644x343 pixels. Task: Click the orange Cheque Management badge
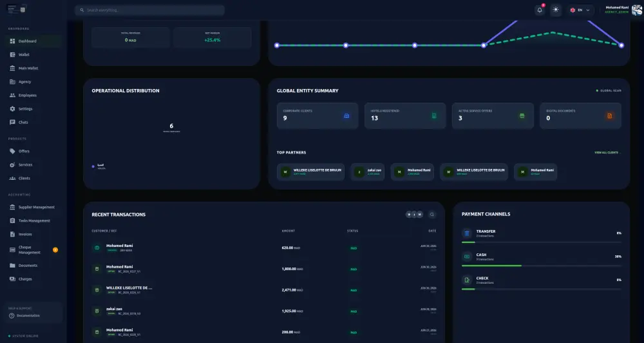click(x=55, y=250)
